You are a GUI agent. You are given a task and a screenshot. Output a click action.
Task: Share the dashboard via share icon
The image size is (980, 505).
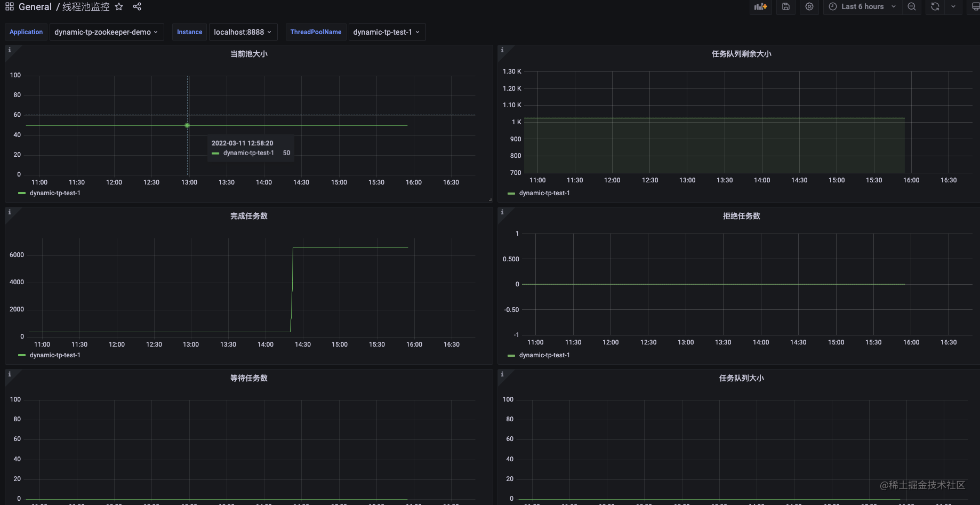(137, 7)
